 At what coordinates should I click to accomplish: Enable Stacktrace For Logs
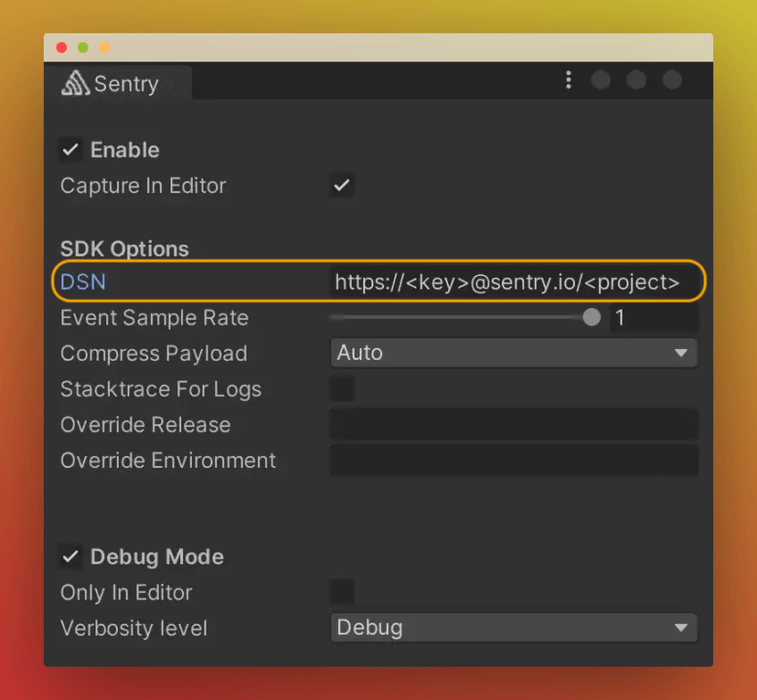[341, 388]
